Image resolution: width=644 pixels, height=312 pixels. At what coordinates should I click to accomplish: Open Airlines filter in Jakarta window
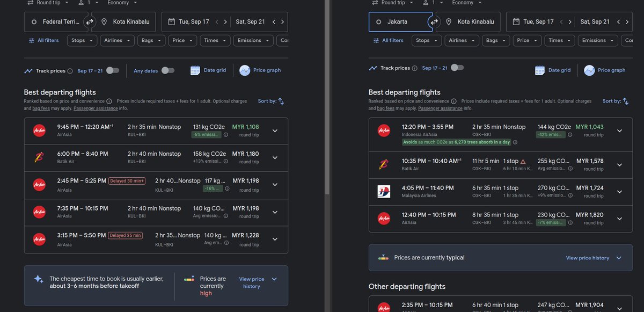462,40
